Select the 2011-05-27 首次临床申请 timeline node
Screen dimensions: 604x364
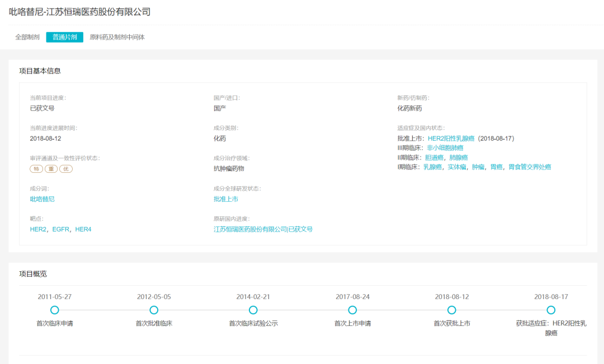click(55, 310)
